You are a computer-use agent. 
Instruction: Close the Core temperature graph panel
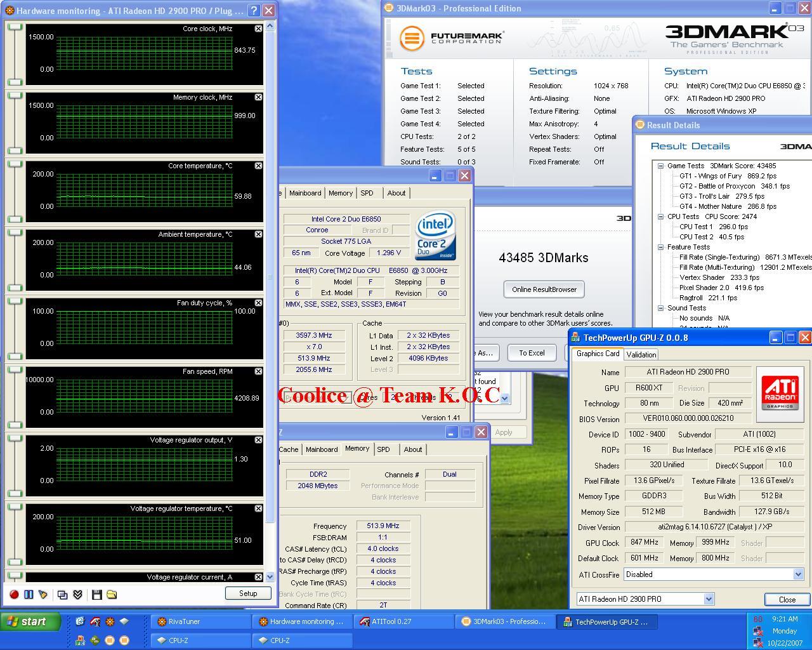click(x=258, y=166)
